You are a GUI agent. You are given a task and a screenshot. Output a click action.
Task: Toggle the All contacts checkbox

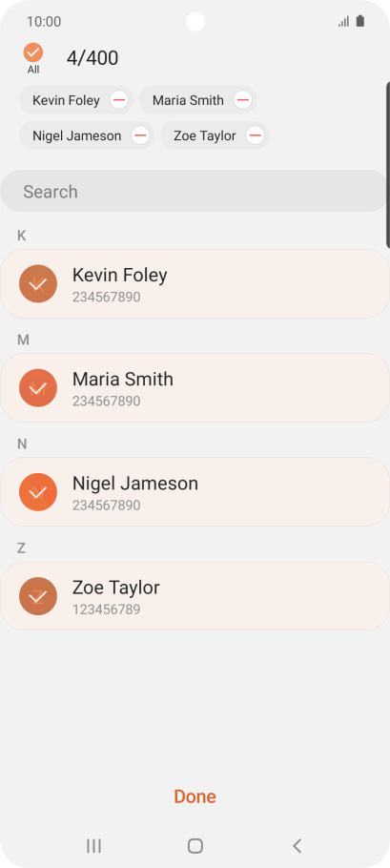point(33,53)
